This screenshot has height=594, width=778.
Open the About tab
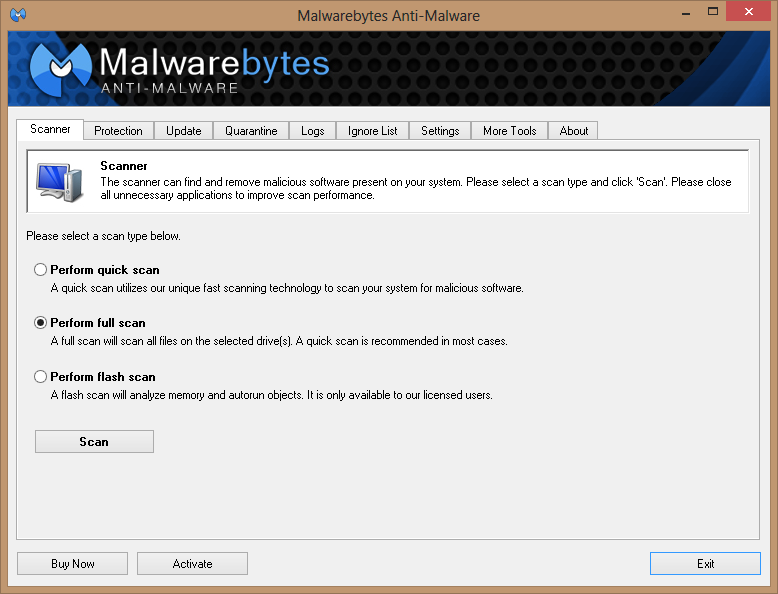574,131
